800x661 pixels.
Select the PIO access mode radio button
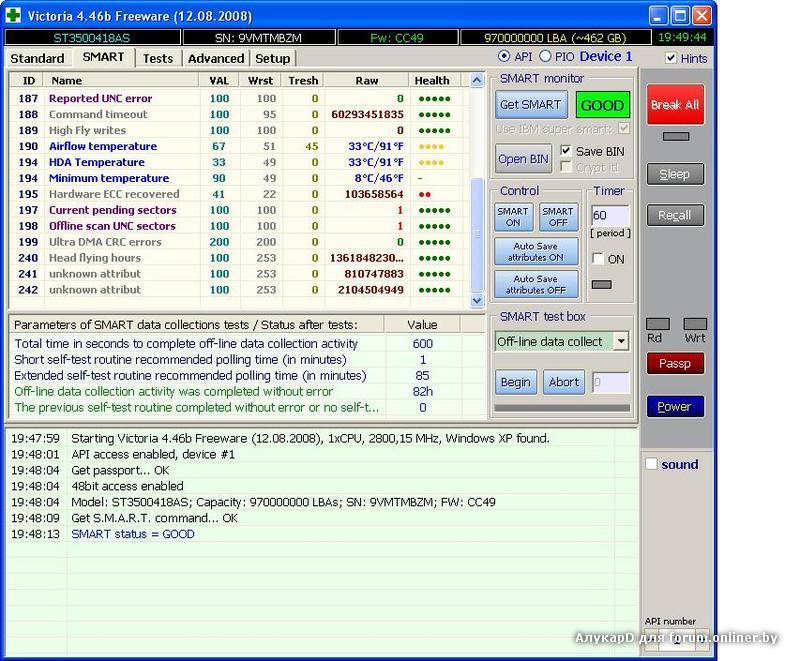[545, 56]
